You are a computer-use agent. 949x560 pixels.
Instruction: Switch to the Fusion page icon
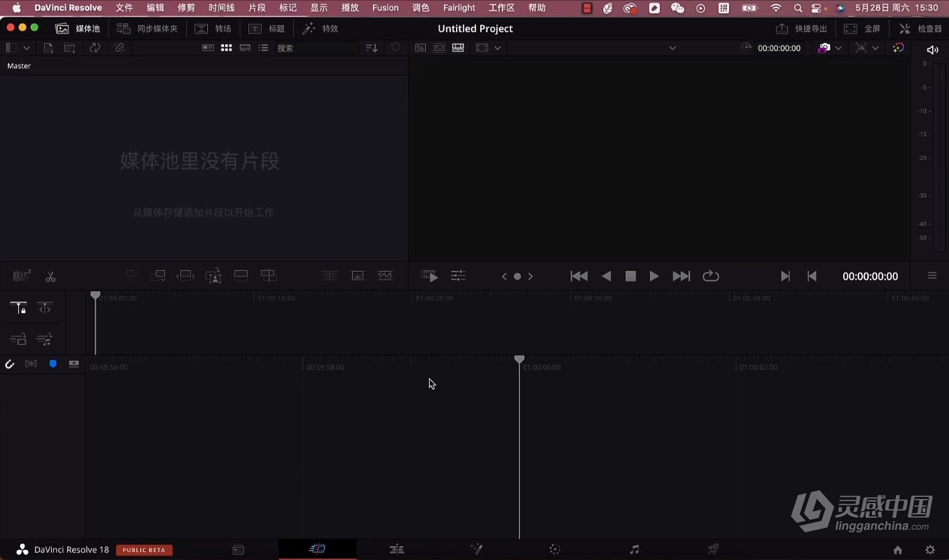(x=477, y=549)
